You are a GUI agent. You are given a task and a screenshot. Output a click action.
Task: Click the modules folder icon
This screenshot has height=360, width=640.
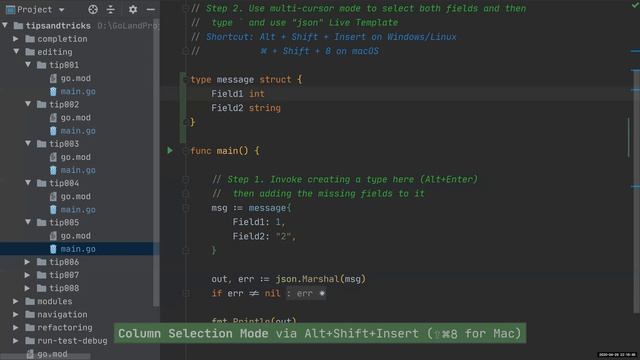(x=30, y=301)
